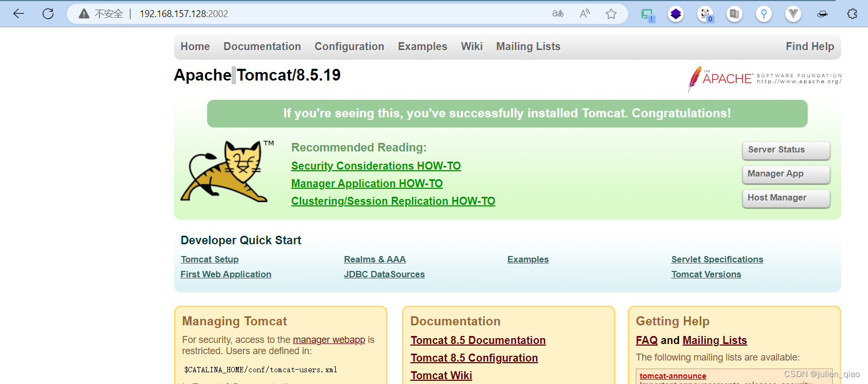Screen dimensions: 868x384
Task: Open the panda extension icon
Action: click(x=705, y=14)
